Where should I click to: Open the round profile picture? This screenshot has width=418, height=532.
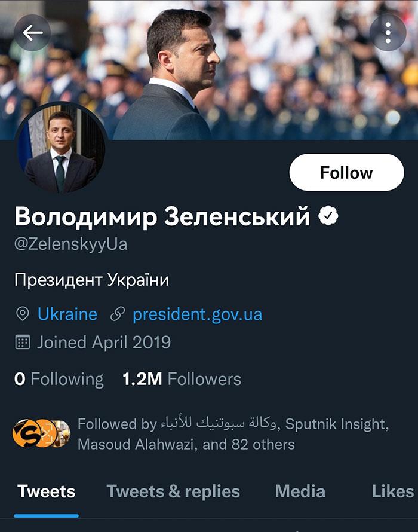[x=61, y=151]
